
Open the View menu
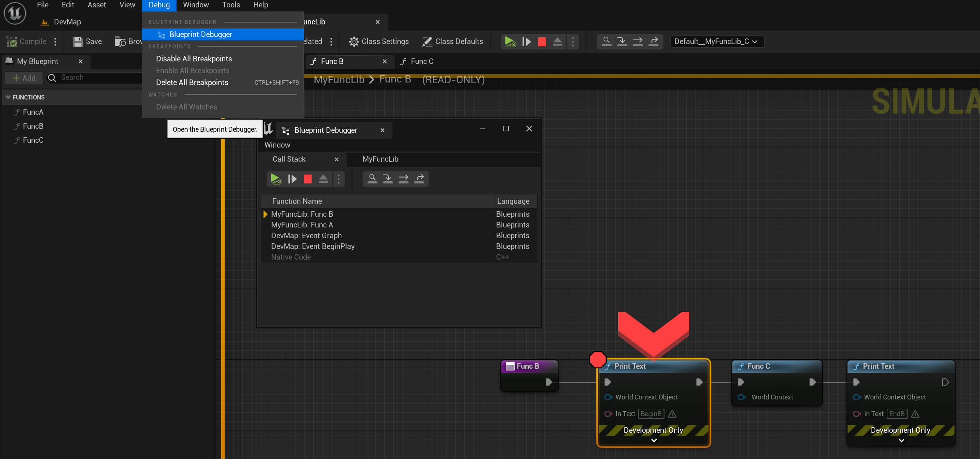(127, 5)
